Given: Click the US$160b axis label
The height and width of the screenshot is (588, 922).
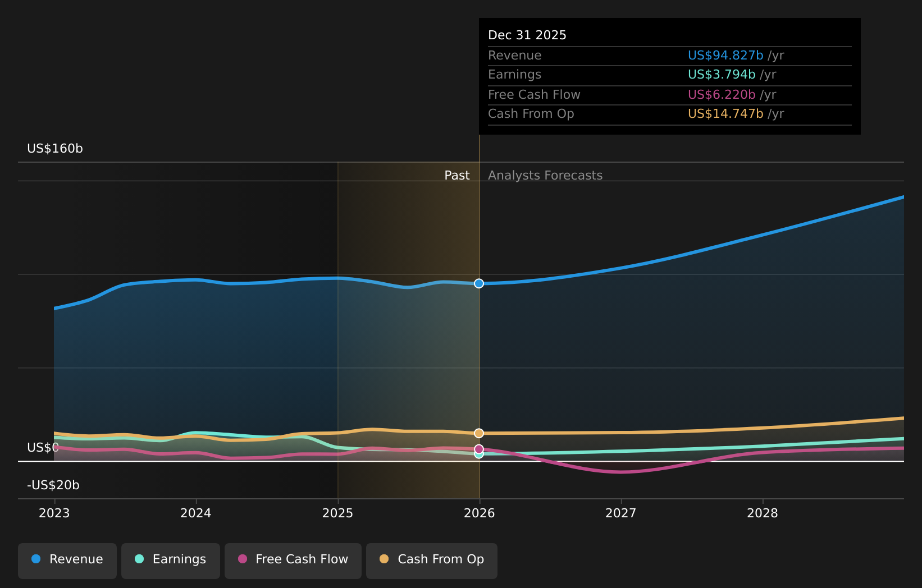Looking at the screenshot, I should (x=54, y=149).
